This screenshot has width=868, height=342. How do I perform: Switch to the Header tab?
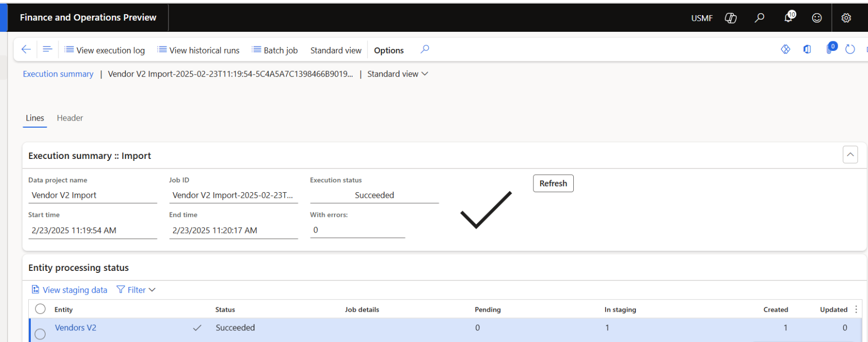[x=70, y=118]
